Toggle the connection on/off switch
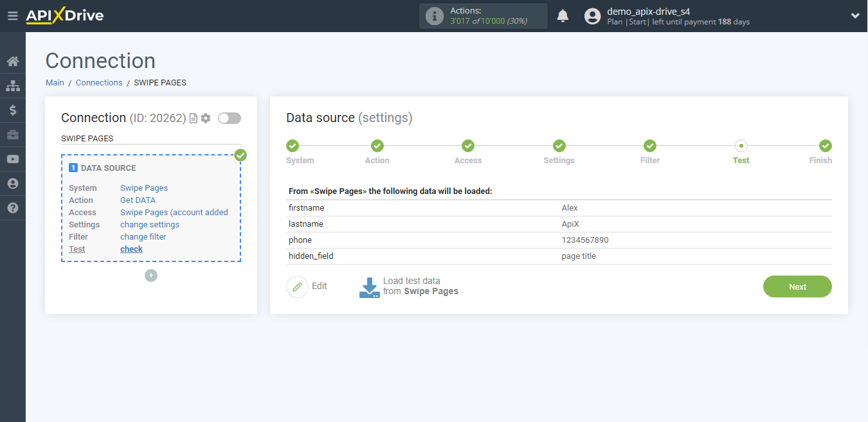The height and width of the screenshot is (422, 868). pyautogui.click(x=230, y=118)
